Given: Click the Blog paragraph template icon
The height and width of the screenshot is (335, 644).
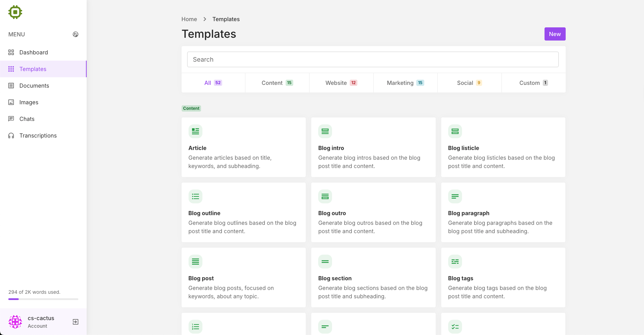Looking at the screenshot, I should click(x=455, y=196).
